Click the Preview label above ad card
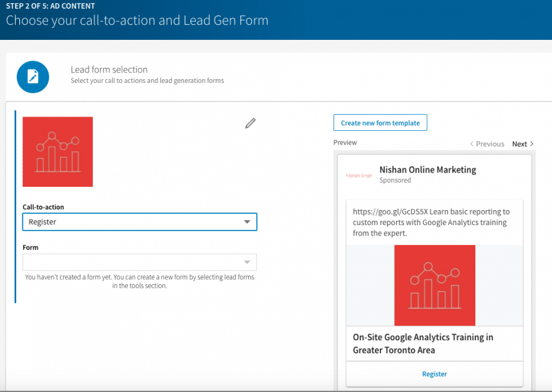This screenshot has height=392, width=552. pyautogui.click(x=345, y=143)
